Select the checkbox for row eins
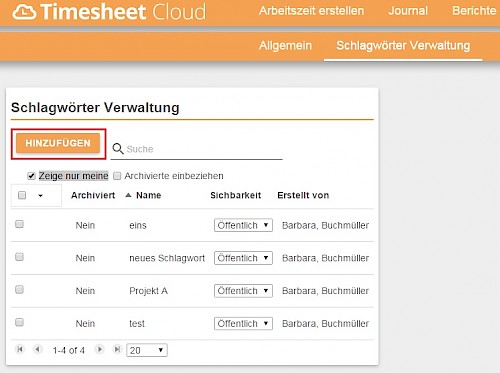Screen dimensions: 500x373 19,224
